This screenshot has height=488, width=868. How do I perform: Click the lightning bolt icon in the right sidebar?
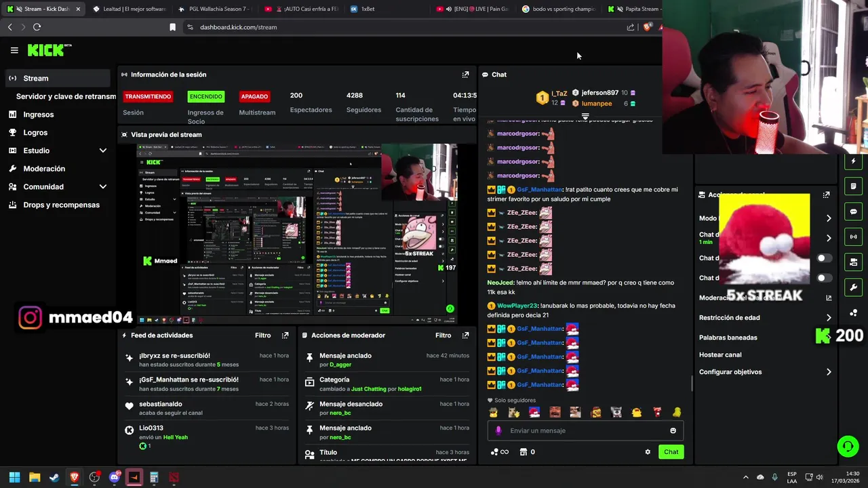click(853, 161)
